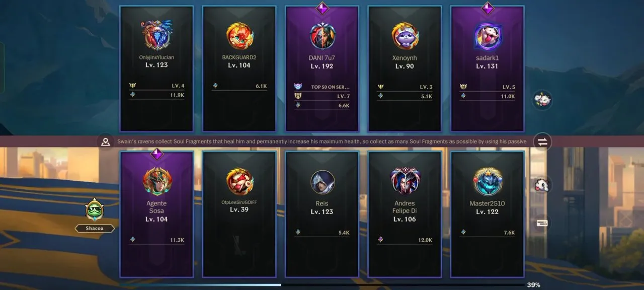Click the loading progress bar
This screenshot has height=290, width=644.
coord(322,285)
